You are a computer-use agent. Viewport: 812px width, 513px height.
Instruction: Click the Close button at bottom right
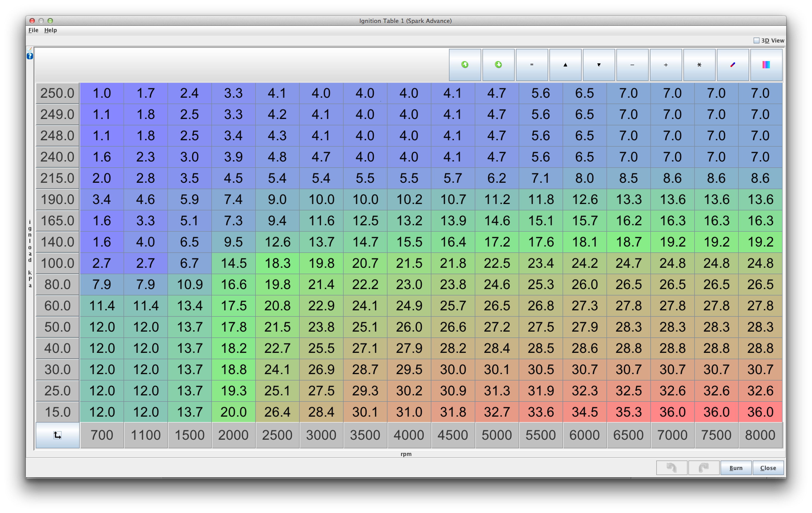coord(768,468)
